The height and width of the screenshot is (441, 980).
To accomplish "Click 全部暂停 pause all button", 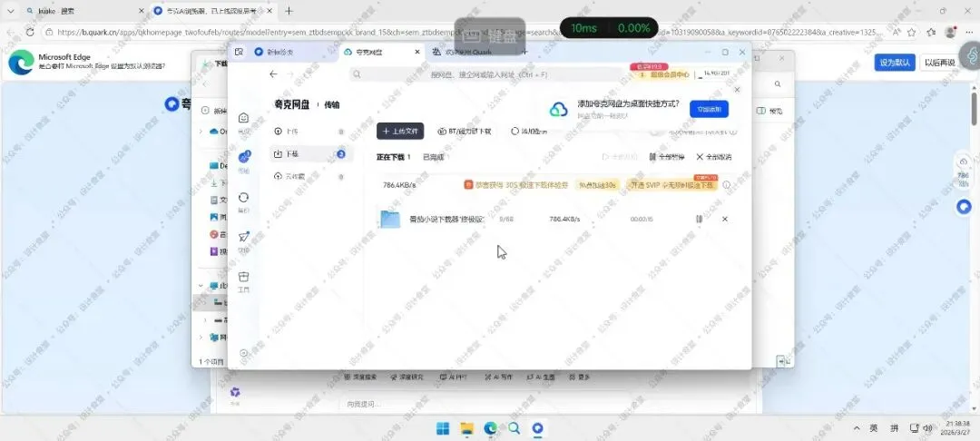I will click(x=667, y=157).
